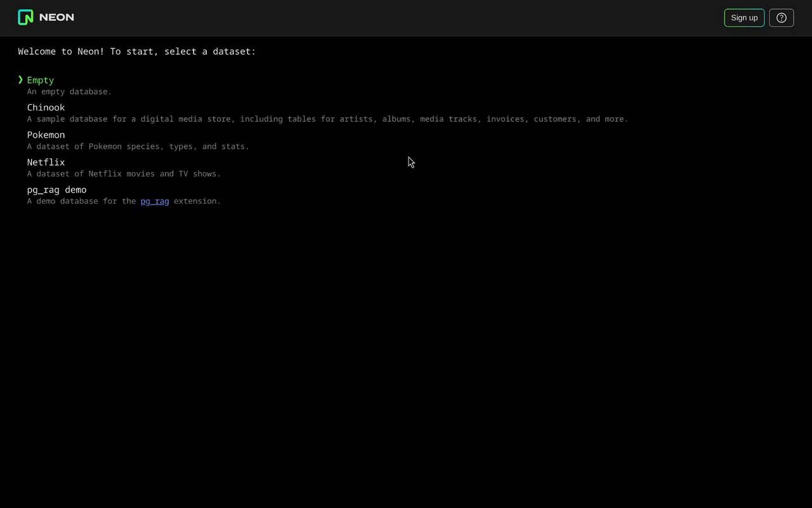Click the green selection arrow beside Empty
Viewport: 812px width, 508px height.
(x=20, y=79)
